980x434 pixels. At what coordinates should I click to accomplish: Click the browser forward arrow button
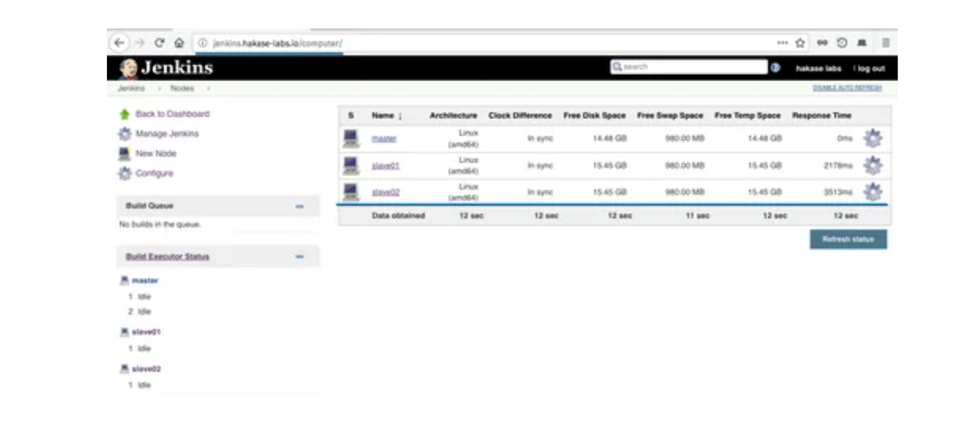pyautogui.click(x=140, y=43)
